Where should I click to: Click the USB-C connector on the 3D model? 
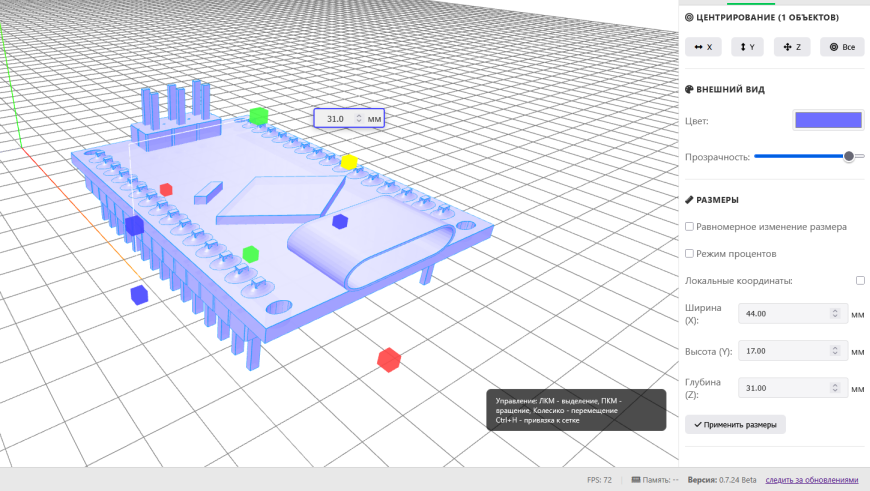pos(371,244)
